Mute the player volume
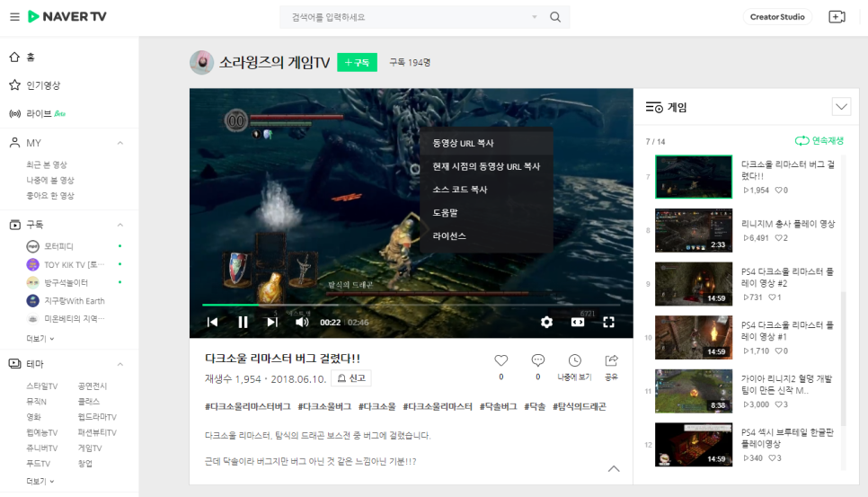The height and width of the screenshot is (497, 868). pos(302,322)
